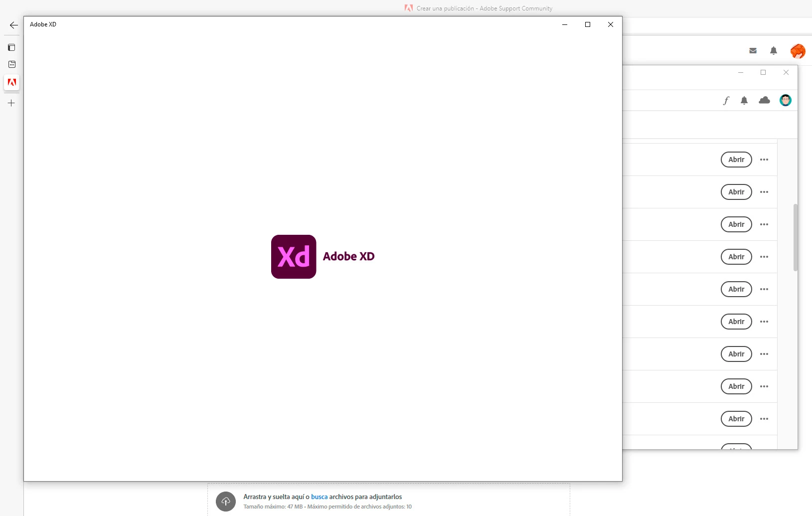Open the tabs panel icon in the sidebar

coord(11,47)
